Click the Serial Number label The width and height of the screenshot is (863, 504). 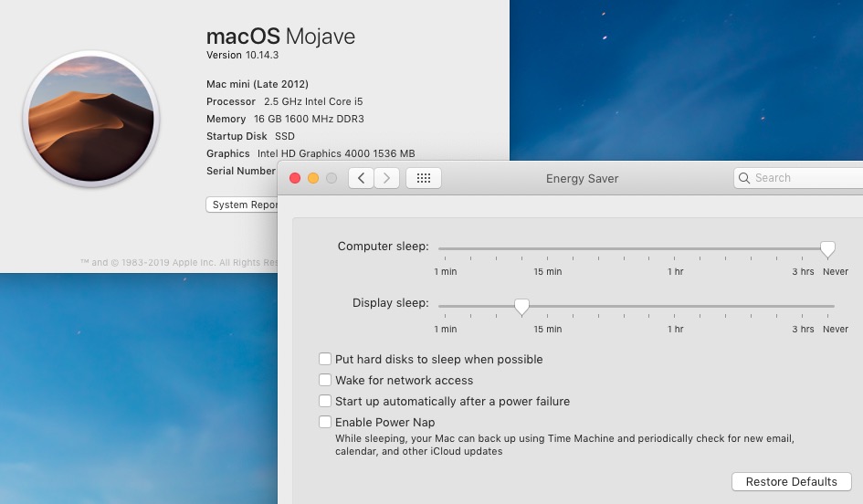[x=240, y=171]
